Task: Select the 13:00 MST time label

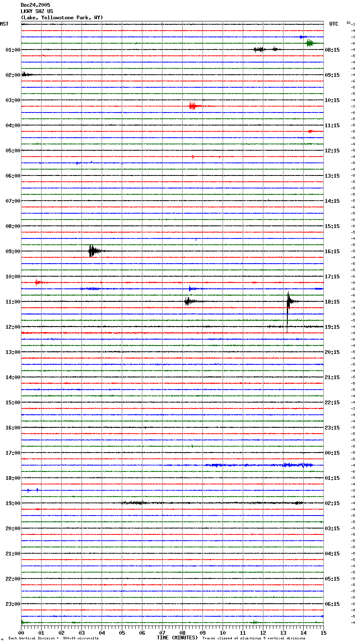Action: coord(13,352)
